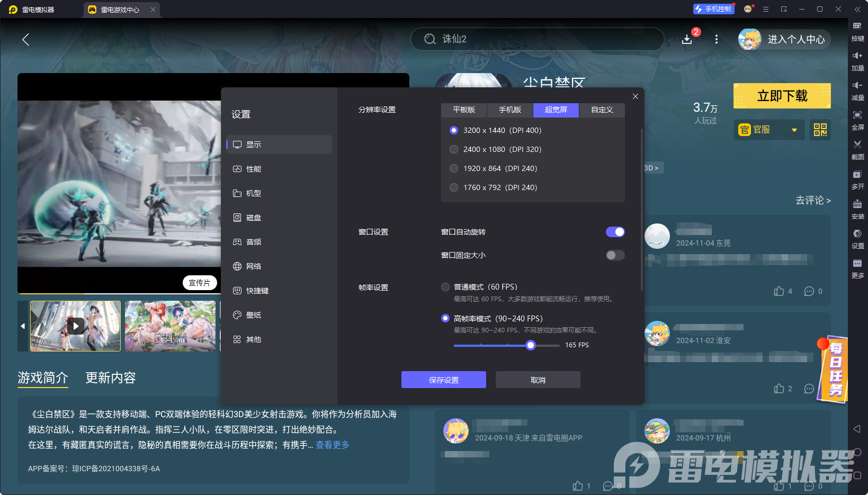
Task: Click the volume up (加量) icon
Action: tap(857, 56)
